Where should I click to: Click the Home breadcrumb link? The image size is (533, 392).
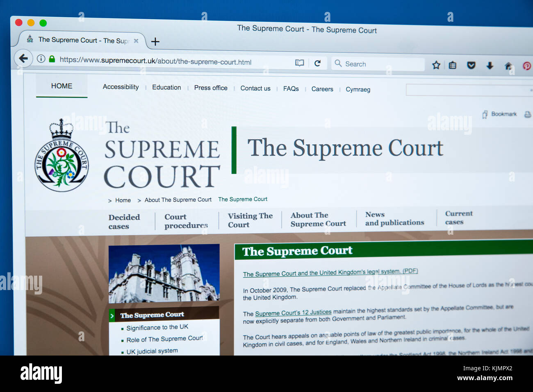click(x=123, y=200)
